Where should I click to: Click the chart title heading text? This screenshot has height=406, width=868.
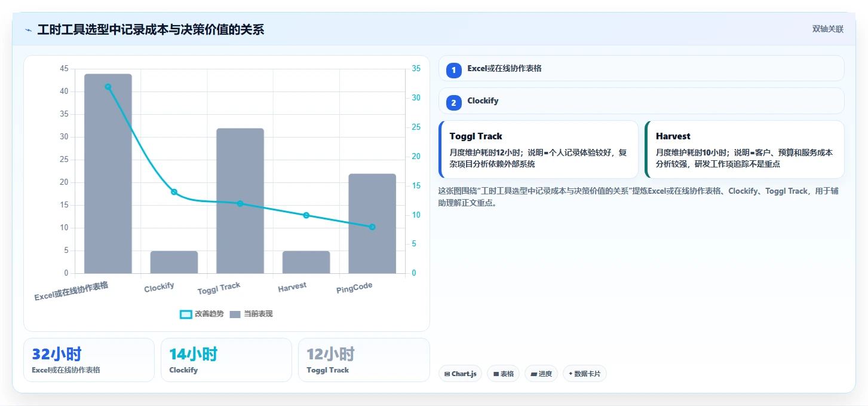(151, 30)
